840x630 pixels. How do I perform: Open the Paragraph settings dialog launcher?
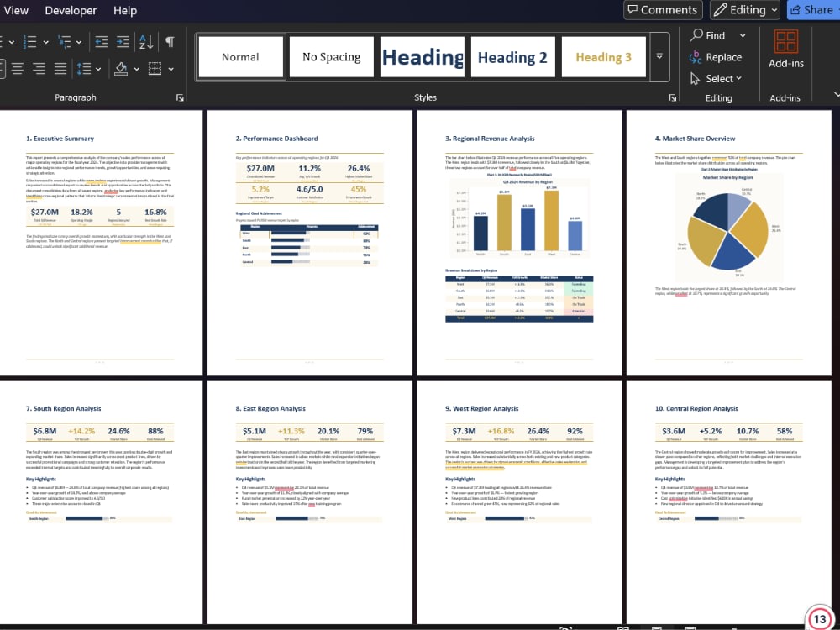[x=180, y=97]
